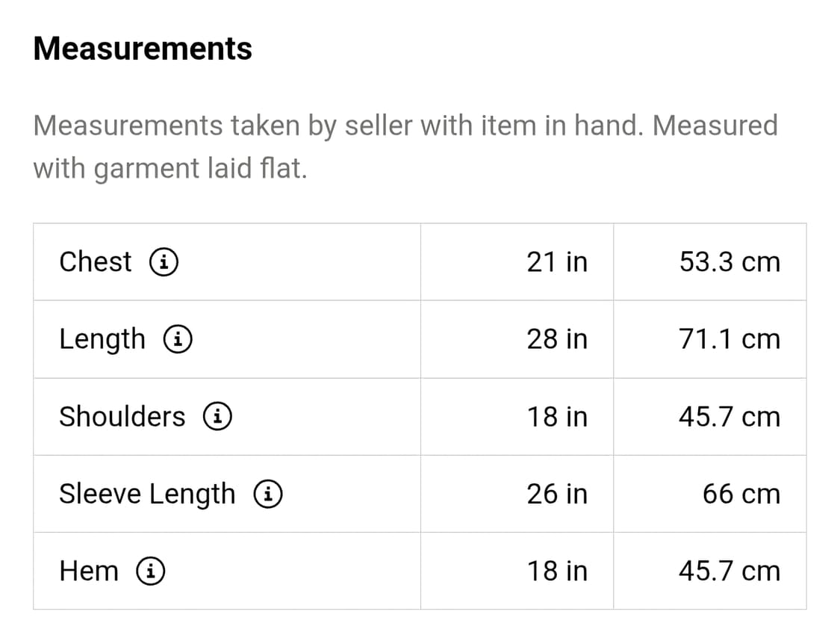This screenshot has height=638, width=840.
Task: Click the Shoulders row label
Action: tap(122, 417)
